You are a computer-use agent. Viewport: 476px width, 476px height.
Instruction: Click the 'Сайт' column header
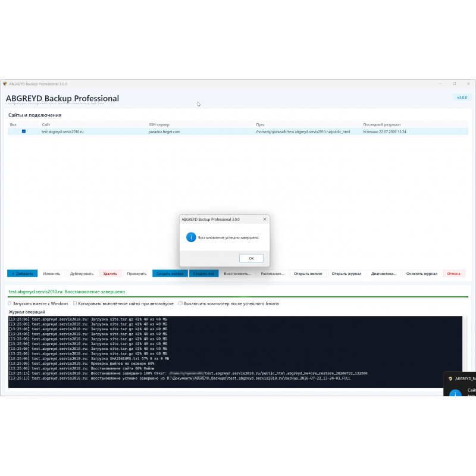coord(46,124)
